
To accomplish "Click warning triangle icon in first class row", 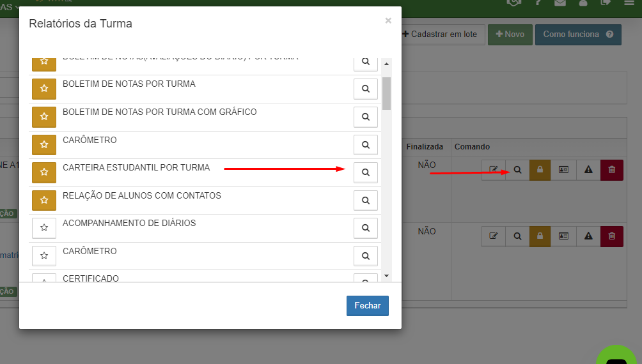I will point(588,170).
